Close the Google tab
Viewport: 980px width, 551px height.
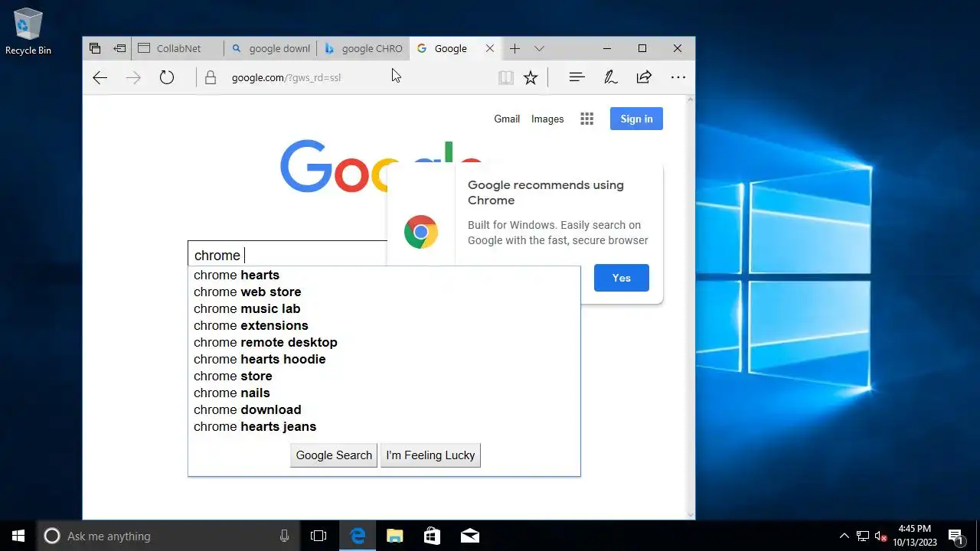click(490, 48)
